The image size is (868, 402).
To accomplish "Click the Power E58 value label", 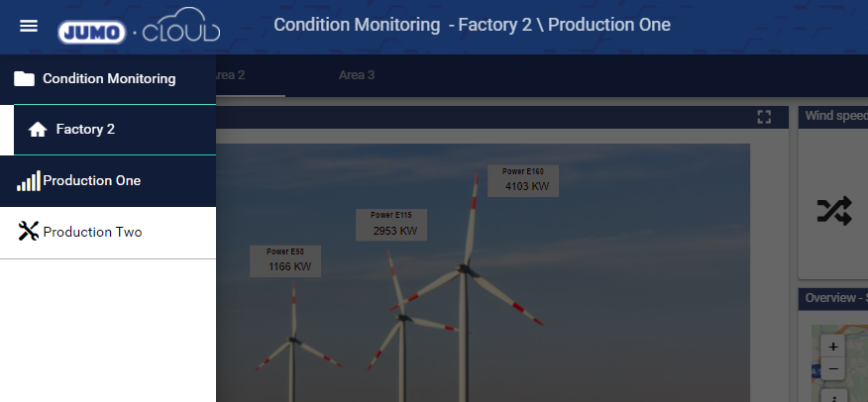I will pyautogui.click(x=285, y=261).
